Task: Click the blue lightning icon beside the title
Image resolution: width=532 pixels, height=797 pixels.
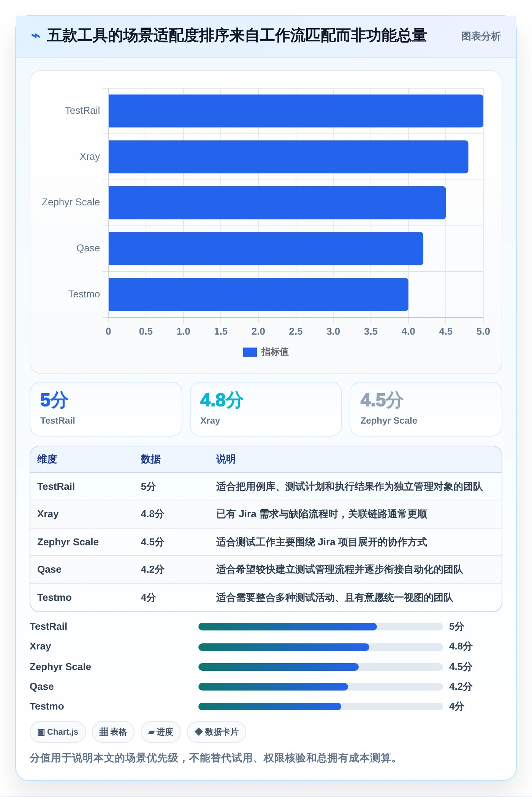Action: coord(36,36)
